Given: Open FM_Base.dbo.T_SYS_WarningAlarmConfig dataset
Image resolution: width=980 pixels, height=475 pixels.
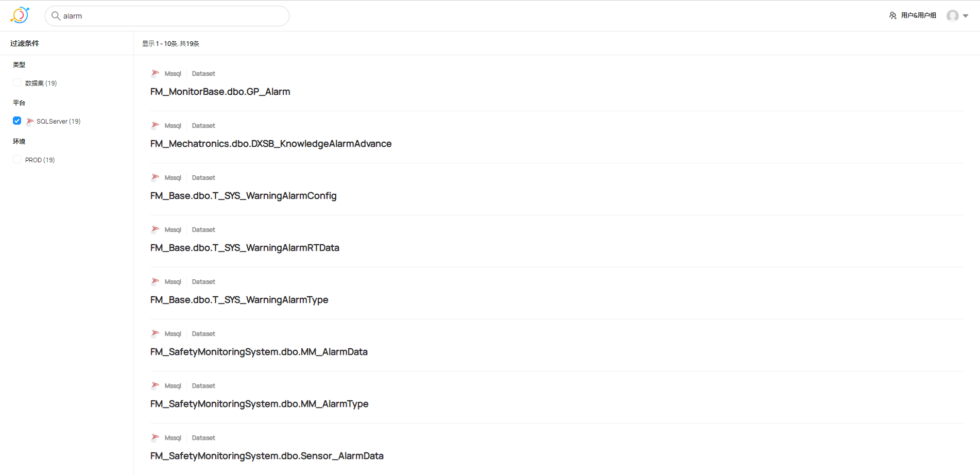Looking at the screenshot, I should pos(244,196).
